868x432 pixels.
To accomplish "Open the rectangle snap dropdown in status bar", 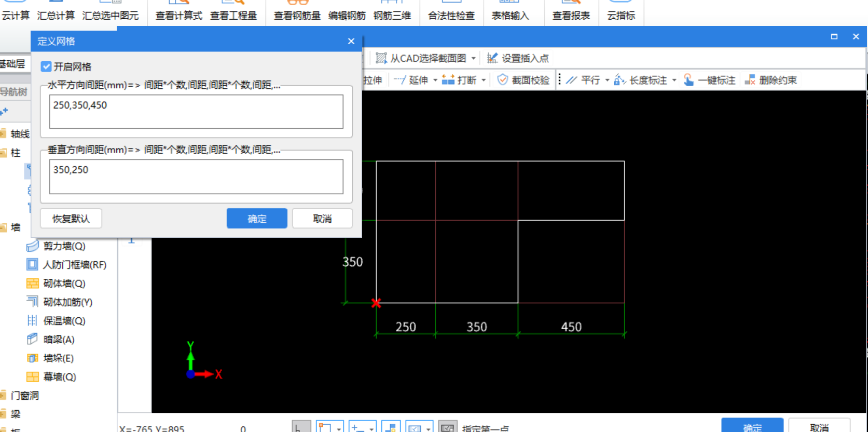I will (339, 429).
